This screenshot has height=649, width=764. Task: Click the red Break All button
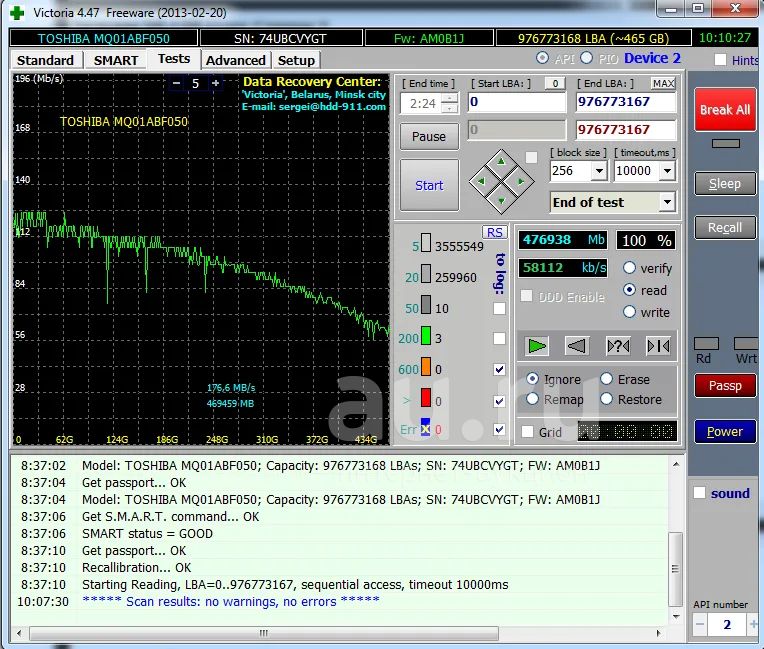(725, 110)
